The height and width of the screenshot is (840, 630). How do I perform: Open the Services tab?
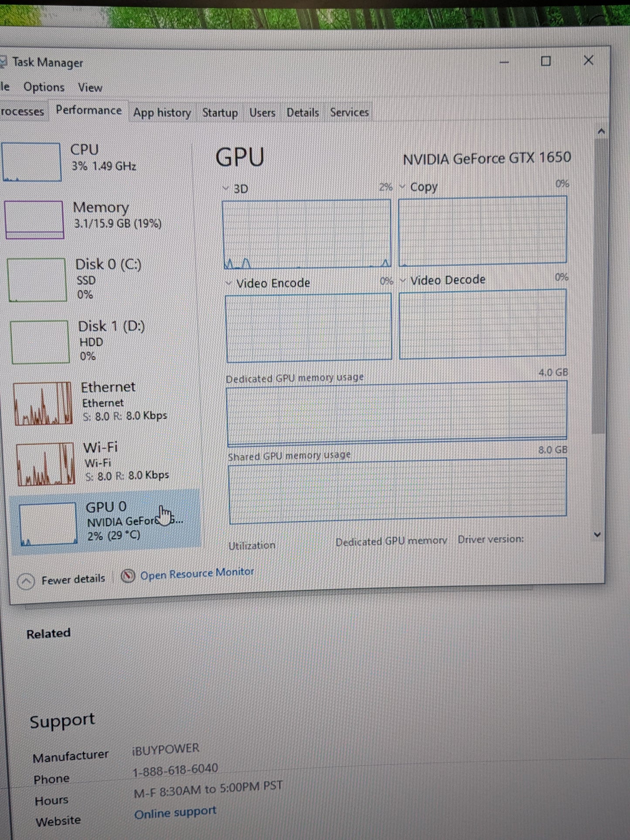tap(349, 112)
